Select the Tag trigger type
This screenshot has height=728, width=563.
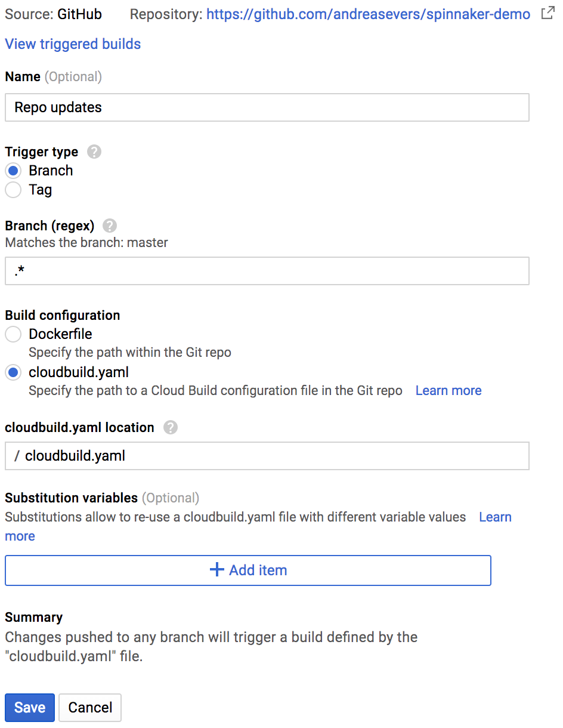[13, 190]
